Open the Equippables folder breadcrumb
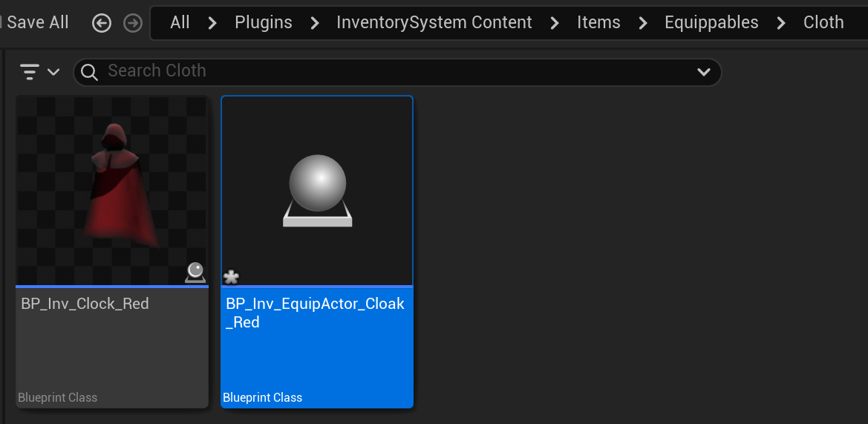 click(x=711, y=22)
